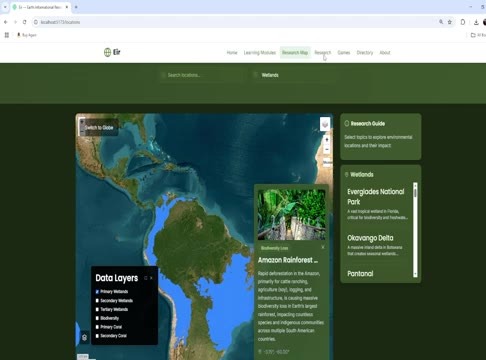The height and width of the screenshot is (360, 486).
Task: Open the tab search dropdown arrow
Action: [5, 7]
